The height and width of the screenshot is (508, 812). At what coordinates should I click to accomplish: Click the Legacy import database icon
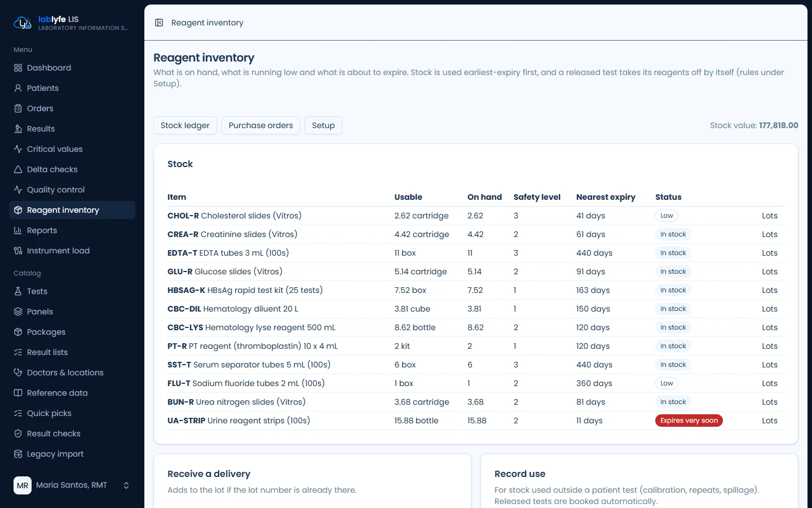click(x=18, y=454)
